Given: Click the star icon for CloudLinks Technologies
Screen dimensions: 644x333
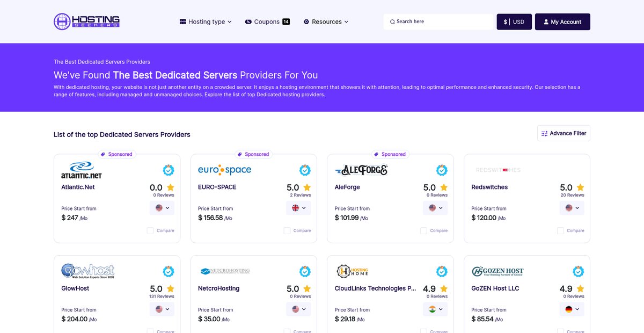Looking at the screenshot, I should [444, 288].
